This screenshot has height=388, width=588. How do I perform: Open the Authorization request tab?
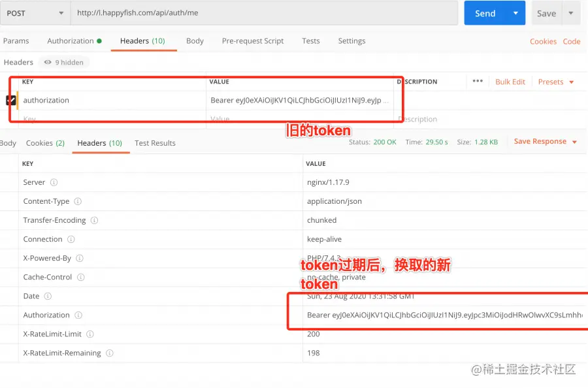tap(74, 41)
